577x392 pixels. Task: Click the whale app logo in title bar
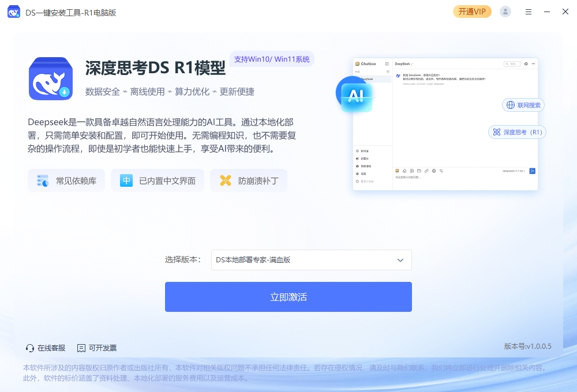pos(14,12)
